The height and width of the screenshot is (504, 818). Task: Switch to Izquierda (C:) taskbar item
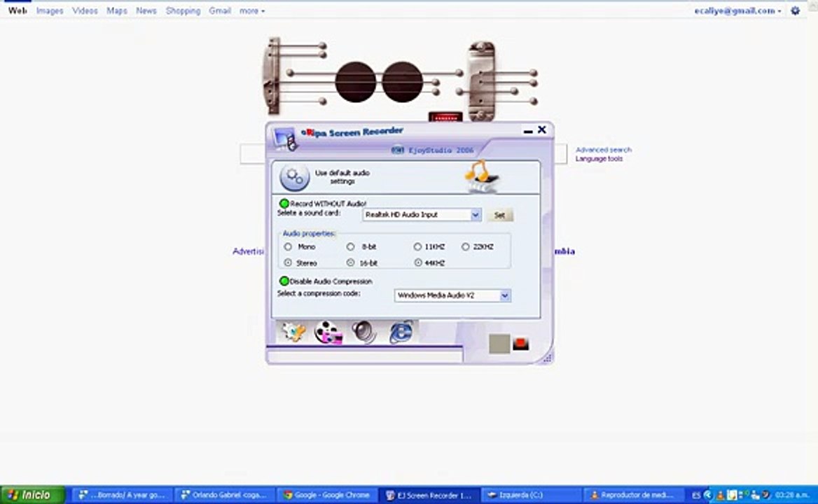[x=531, y=495]
